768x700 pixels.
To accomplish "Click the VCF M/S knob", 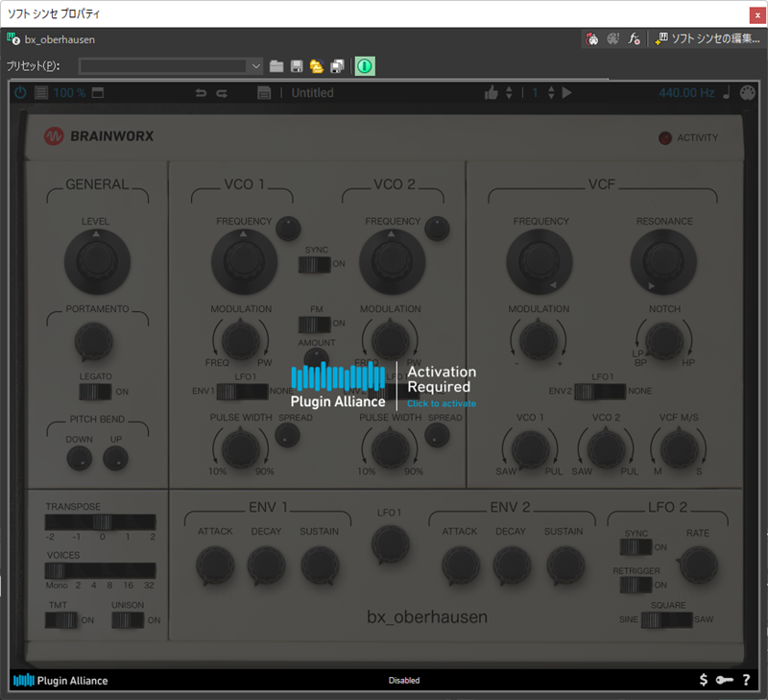I will [680, 448].
